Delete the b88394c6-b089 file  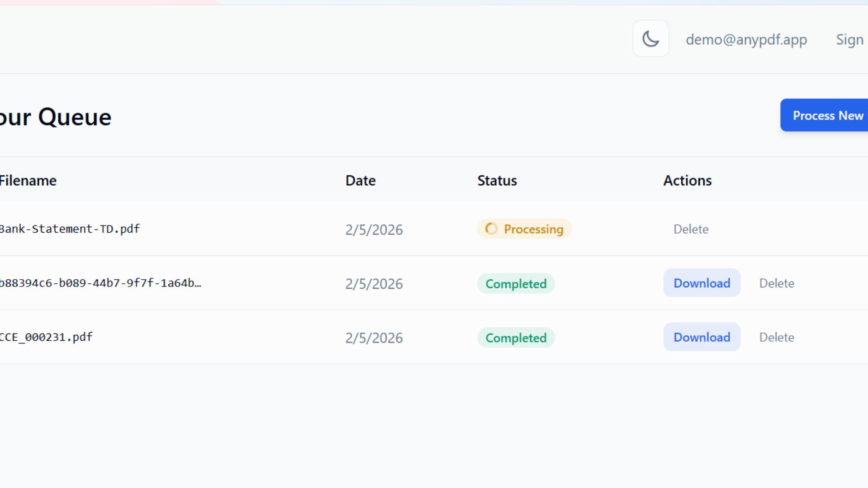click(x=776, y=283)
